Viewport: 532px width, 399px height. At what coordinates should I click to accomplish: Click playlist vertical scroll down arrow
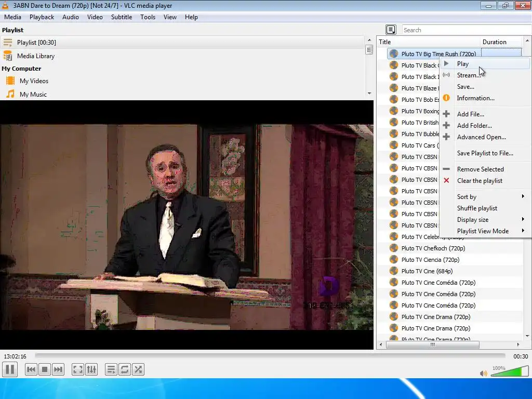coord(527,336)
